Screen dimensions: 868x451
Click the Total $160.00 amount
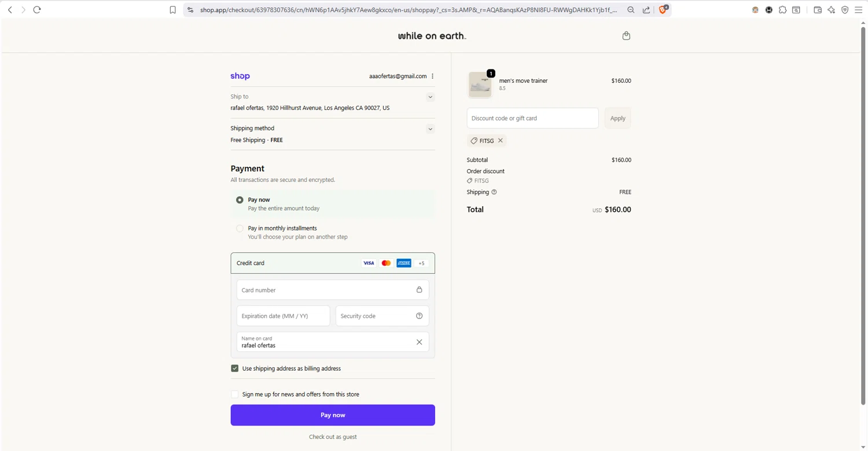point(617,210)
